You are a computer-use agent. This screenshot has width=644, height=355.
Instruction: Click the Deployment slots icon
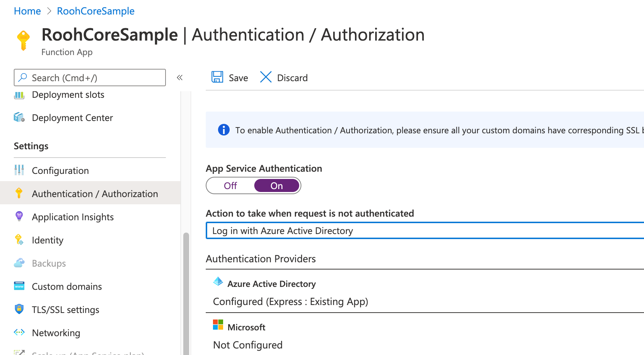coord(19,95)
